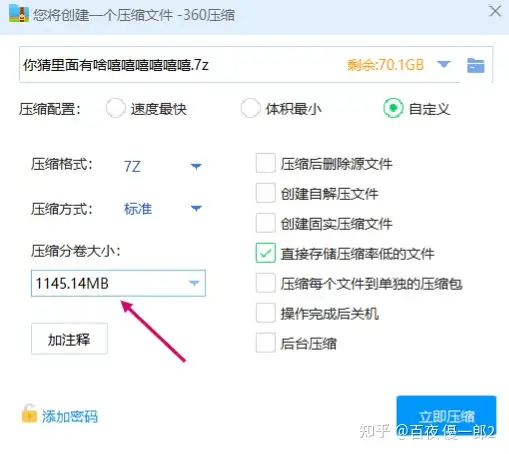
Task: Click the 压缩配置 label
Action: 50,109
